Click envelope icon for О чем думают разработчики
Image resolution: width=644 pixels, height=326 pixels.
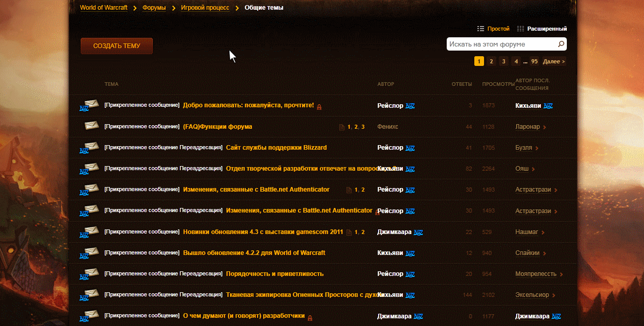pyautogui.click(x=89, y=316)
